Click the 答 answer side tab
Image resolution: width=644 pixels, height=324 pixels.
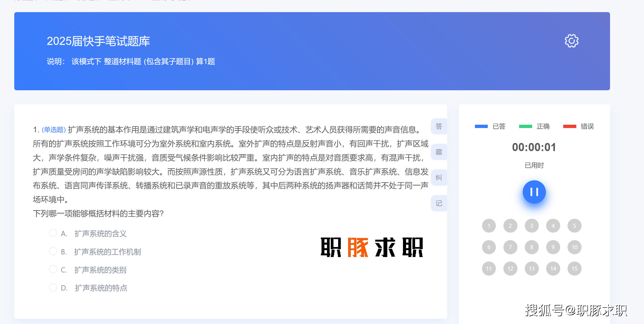(x=439, y=126)
